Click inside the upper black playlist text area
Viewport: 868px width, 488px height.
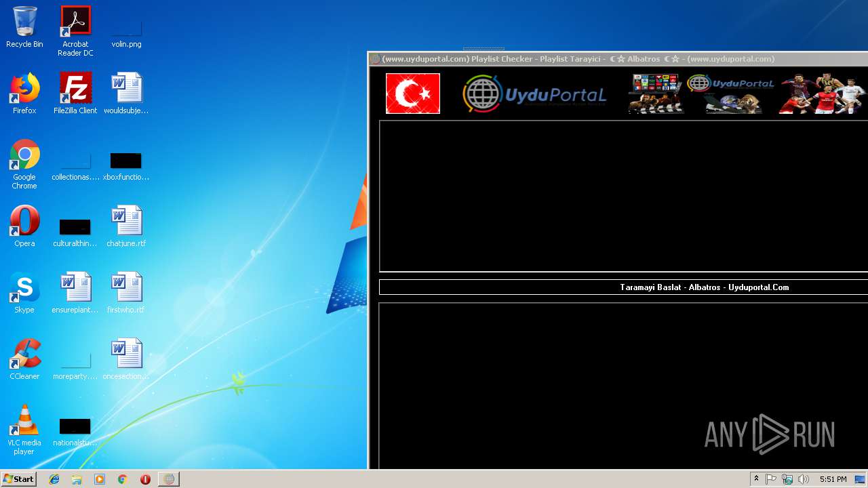(x=624, y=196)
